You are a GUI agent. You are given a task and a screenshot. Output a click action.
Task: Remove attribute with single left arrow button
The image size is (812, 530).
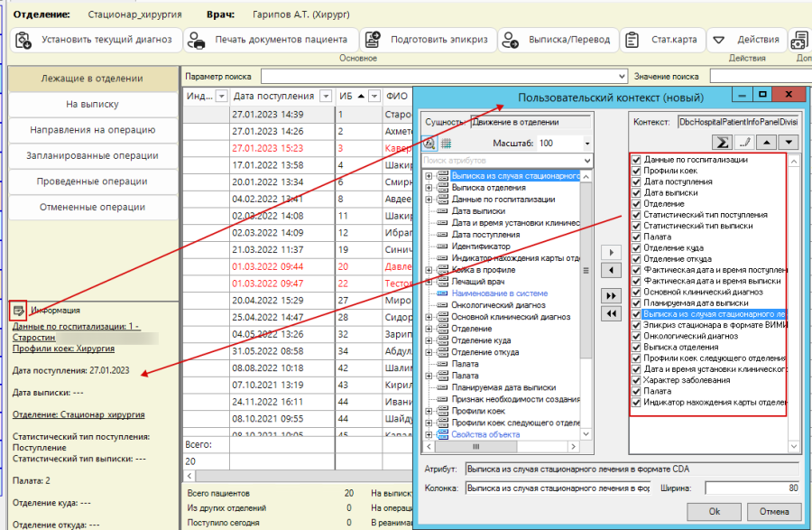point(611,270)
